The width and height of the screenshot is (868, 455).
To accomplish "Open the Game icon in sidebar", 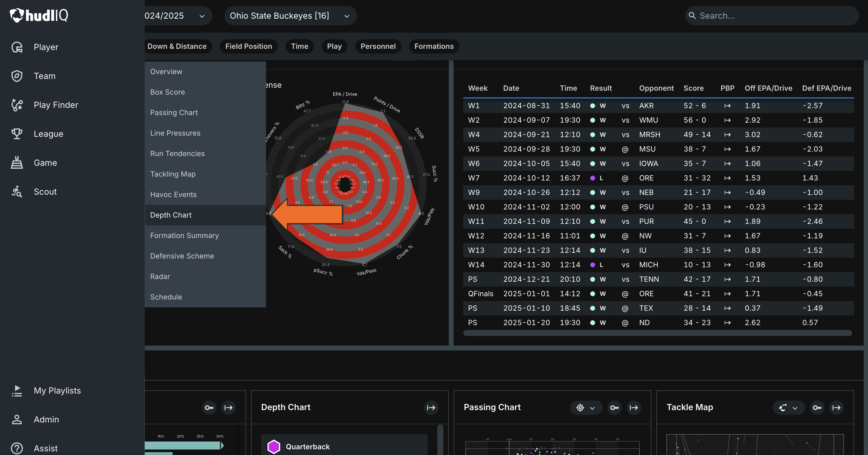I will click(x=17, y=163).
